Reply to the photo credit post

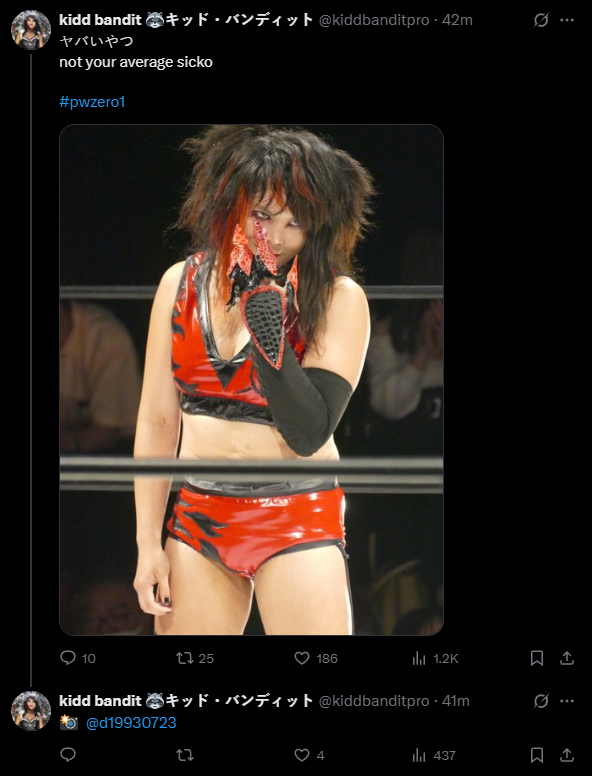(x=68, y=755)
